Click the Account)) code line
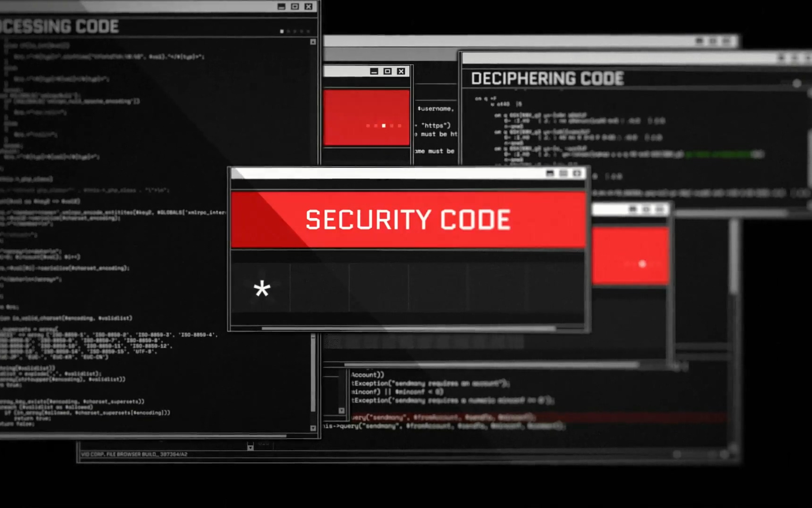Screen dimensions: 812x508 point(367,375)
